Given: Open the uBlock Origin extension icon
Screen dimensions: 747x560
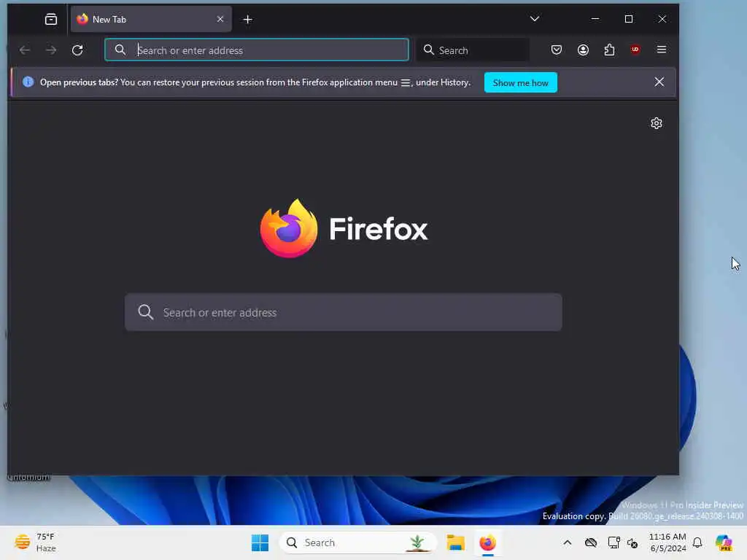Looking at the screenshot, I should (x=635, y=50).
